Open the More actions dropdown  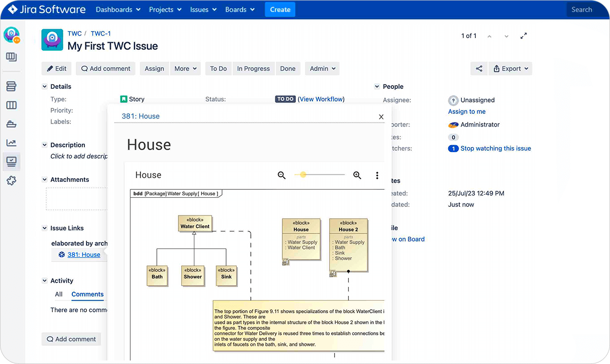click(x=185, y=68)
